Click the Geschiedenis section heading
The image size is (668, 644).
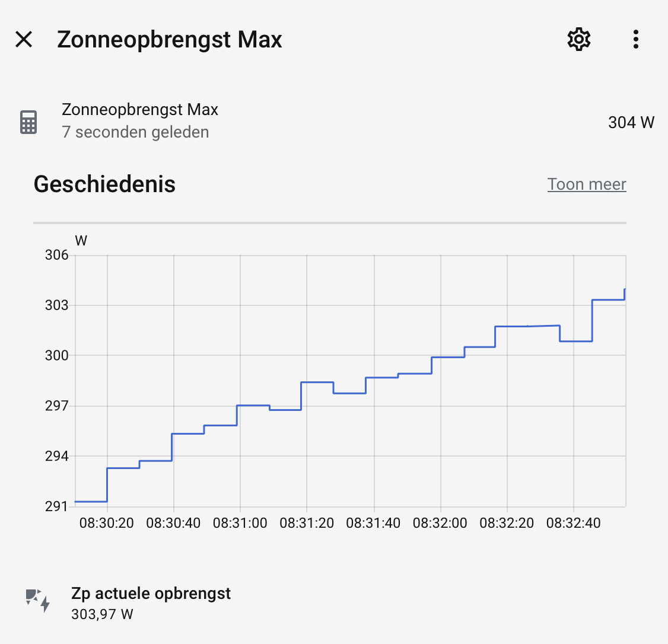[104, 184]
